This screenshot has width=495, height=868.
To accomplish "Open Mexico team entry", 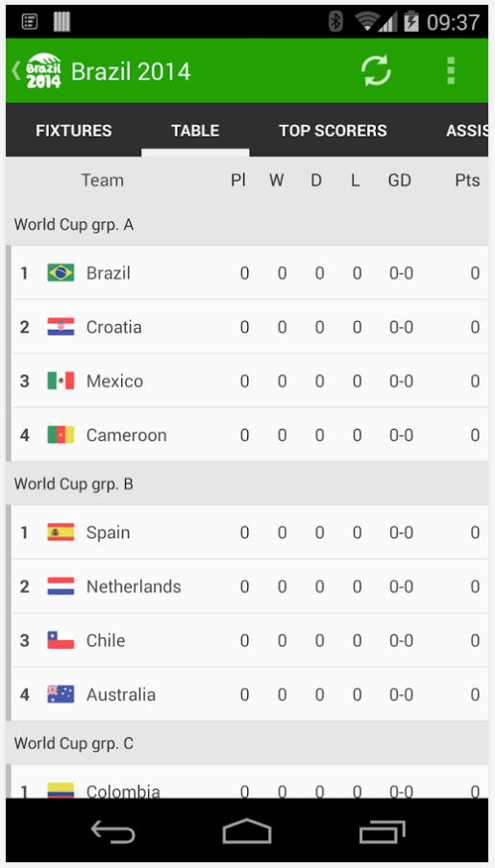I will click(x=248, y=381).
